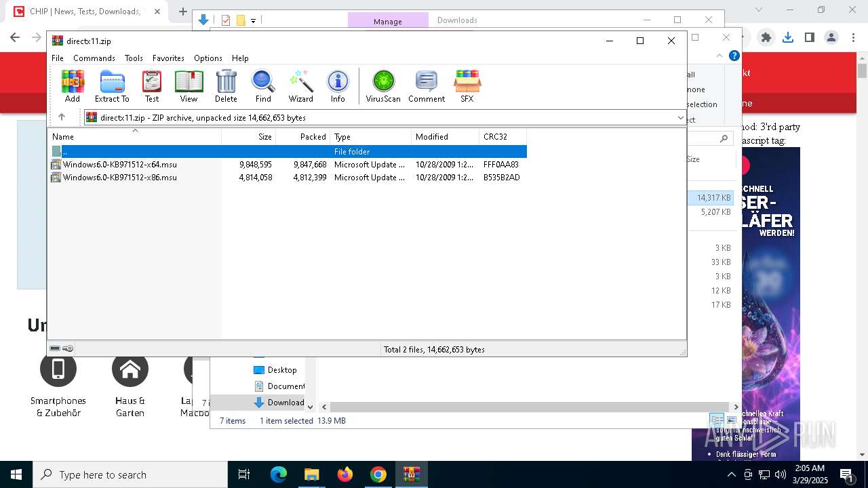Click the Extract To toolbar icon

[x=112, y=86]
